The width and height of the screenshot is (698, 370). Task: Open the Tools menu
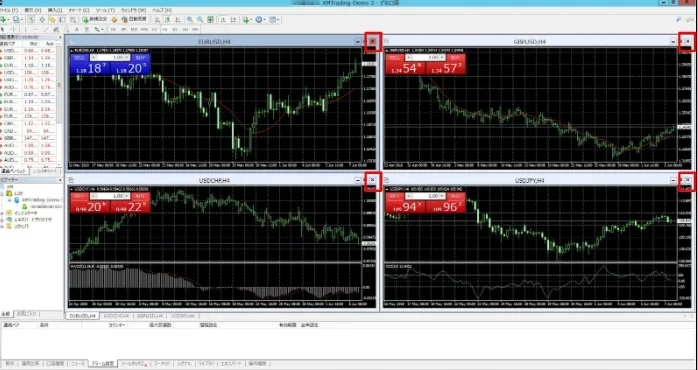105,10
